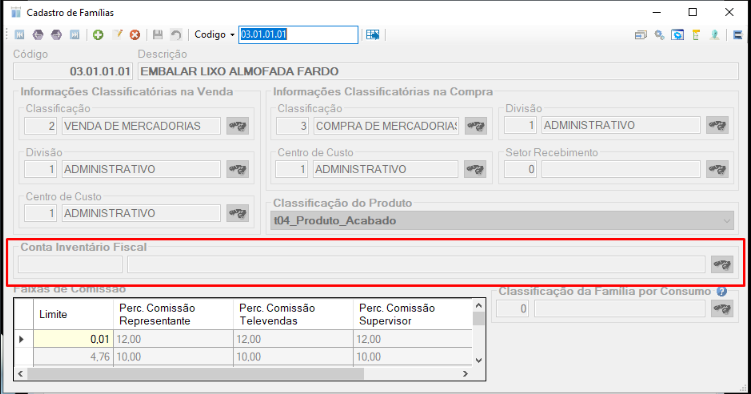Open lookup for Centro de Custo under Compra
The image size is (751, 394).
tap(476, 169)
